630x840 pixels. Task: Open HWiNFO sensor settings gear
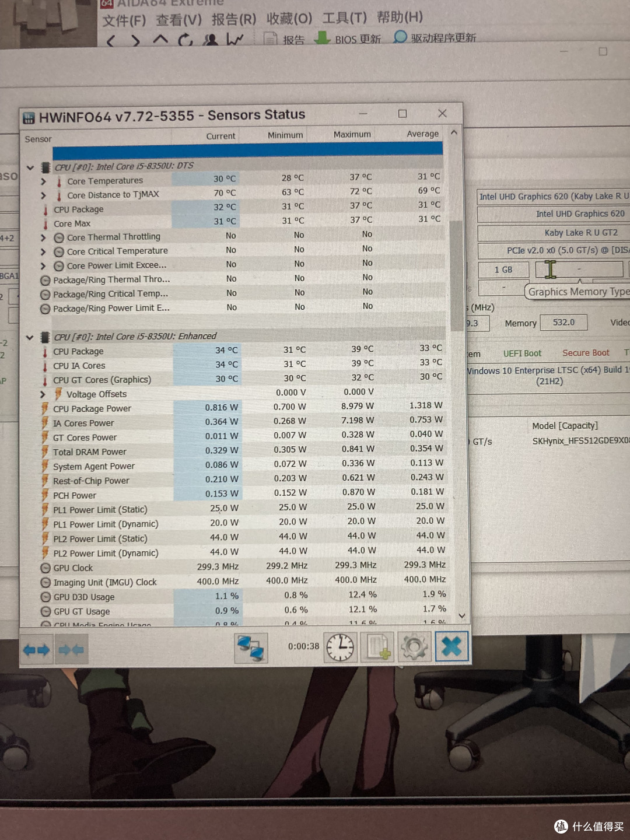click(x=414, y=647)
